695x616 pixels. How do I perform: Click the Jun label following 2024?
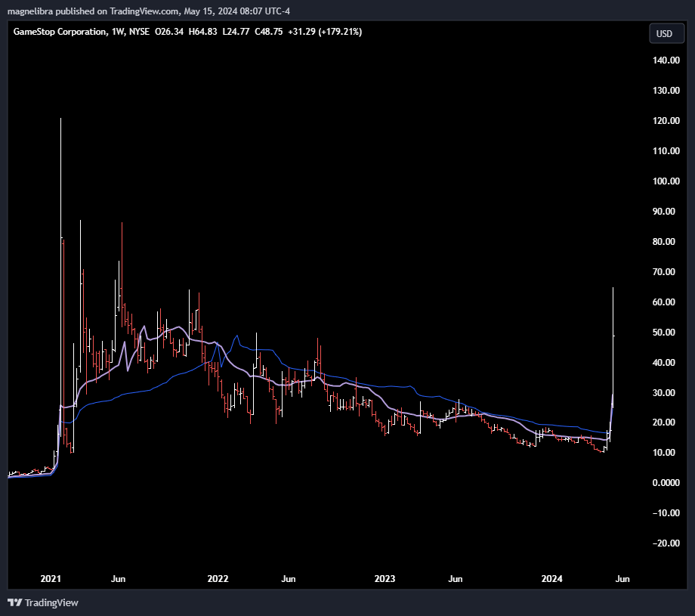point(622,579)
